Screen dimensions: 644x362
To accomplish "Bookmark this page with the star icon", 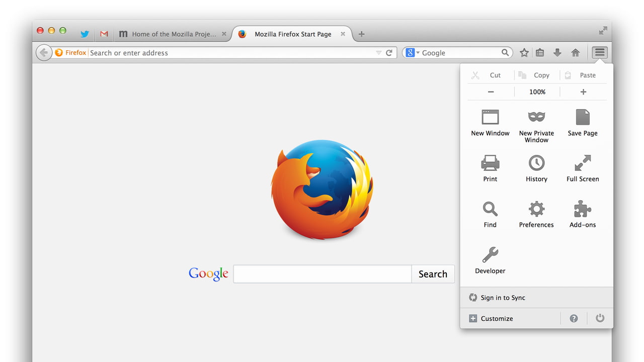I will (x=524, y=52).
